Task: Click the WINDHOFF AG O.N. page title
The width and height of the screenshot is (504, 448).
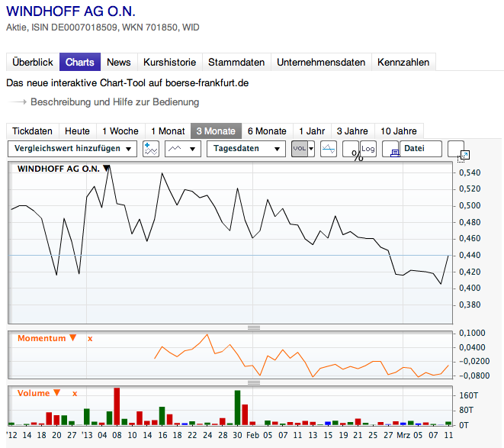Action: tap(71, 11)
